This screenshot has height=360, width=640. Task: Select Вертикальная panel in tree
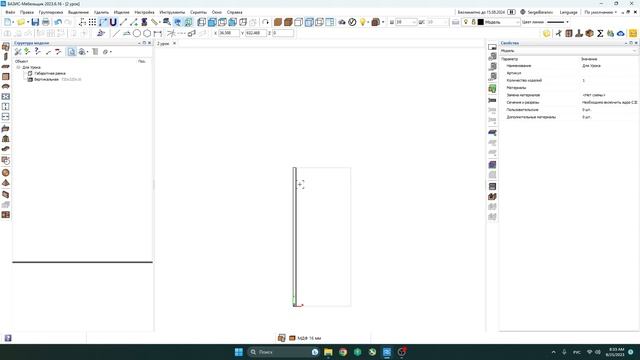(x=46, y=79)
